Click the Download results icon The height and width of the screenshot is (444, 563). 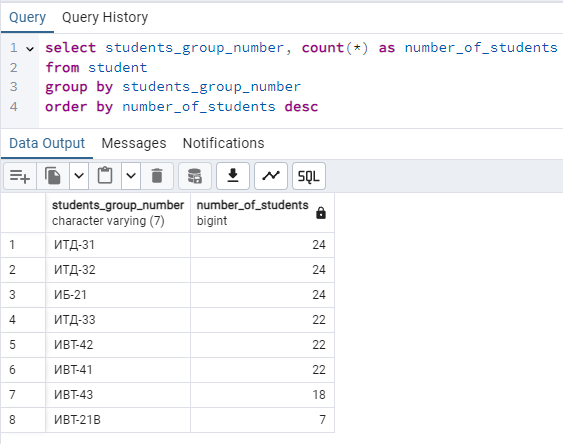pos(233,176)
